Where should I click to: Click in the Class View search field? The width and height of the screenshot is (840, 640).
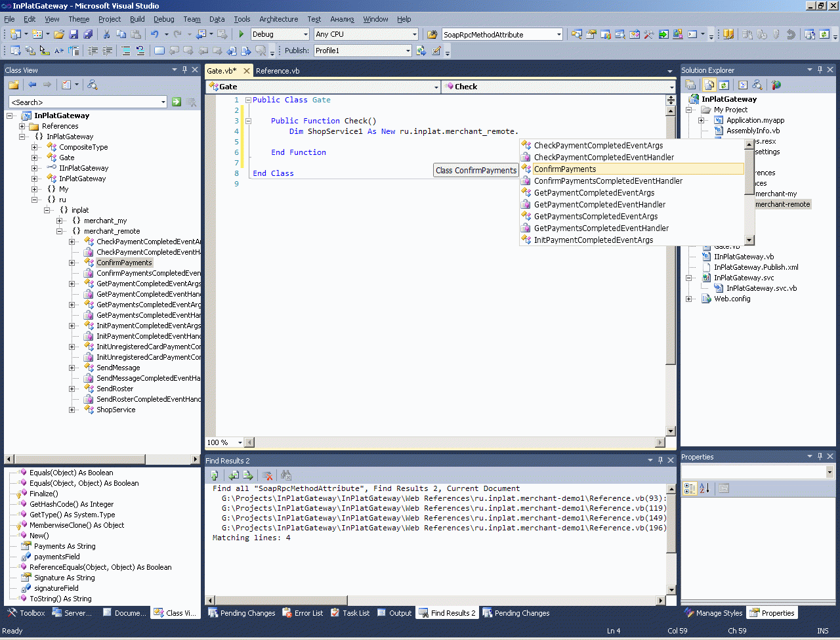pos(84,102)
